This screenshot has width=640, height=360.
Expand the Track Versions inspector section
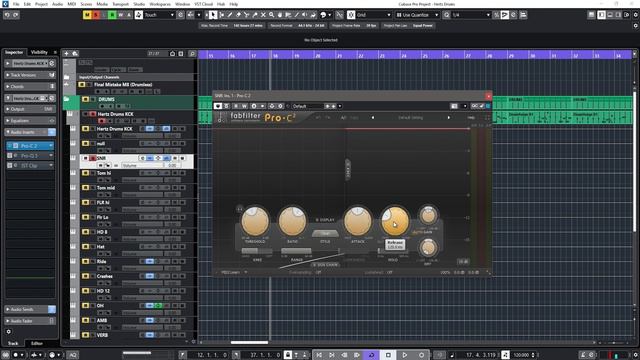[x=29, y=75]
